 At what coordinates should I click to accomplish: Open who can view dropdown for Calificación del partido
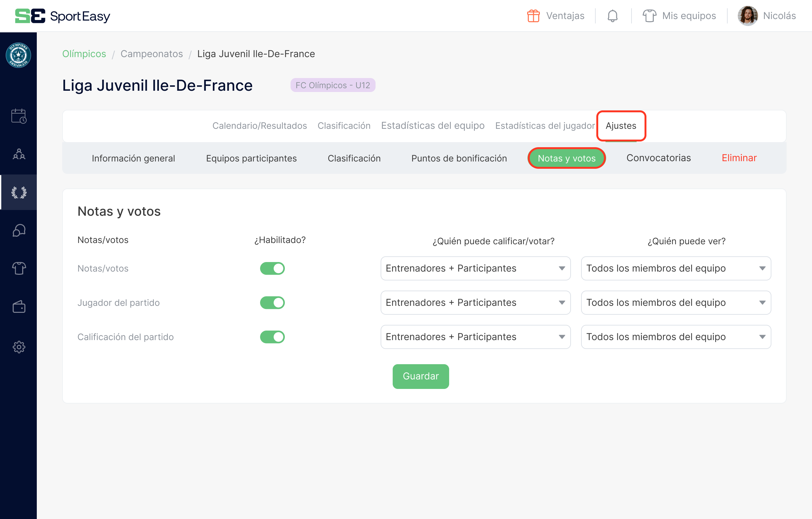(676, 337)
